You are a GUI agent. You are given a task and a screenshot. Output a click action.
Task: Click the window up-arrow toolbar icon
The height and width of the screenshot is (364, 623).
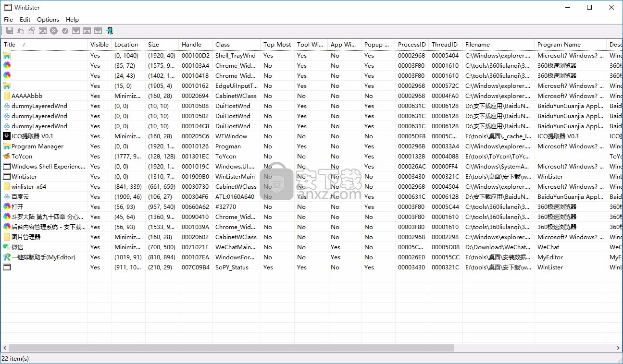87,31
